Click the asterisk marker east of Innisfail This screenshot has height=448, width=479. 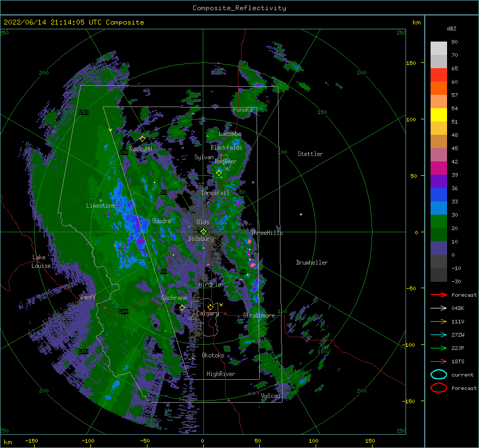(x=253, y=183)
